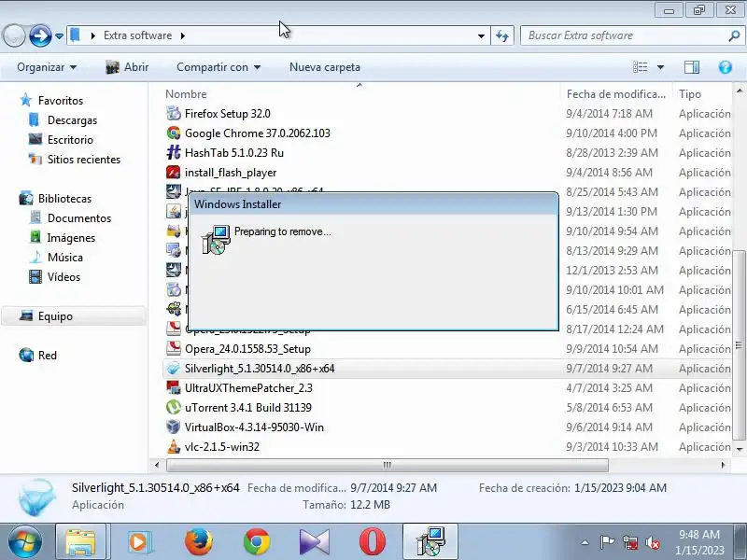Expand Extra software breadcrumb arrow
This screenshot has width=747, height=560.
(x=182, y=35)
